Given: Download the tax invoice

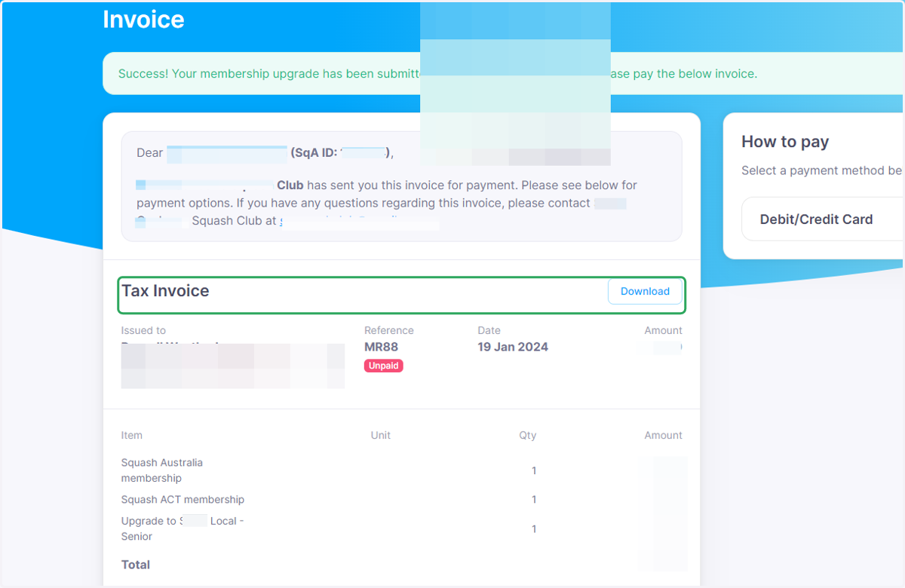Looking at the screenshot, I should 645,292.
